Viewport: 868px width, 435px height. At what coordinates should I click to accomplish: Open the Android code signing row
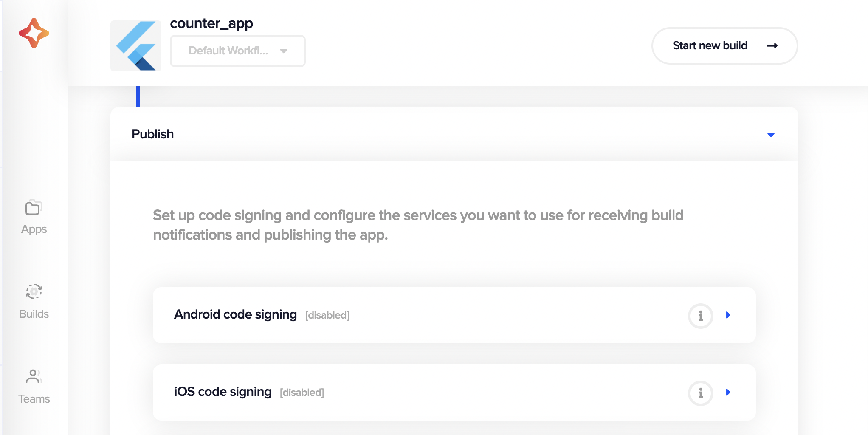[x=454, y=315]
